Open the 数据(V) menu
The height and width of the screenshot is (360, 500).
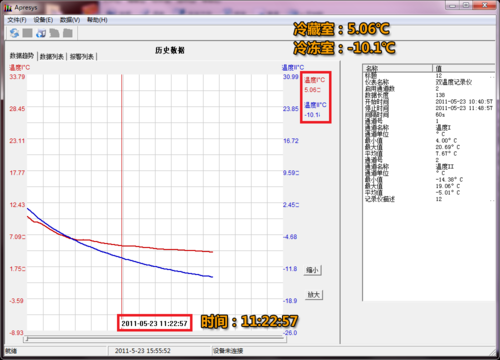coord(70,20)
